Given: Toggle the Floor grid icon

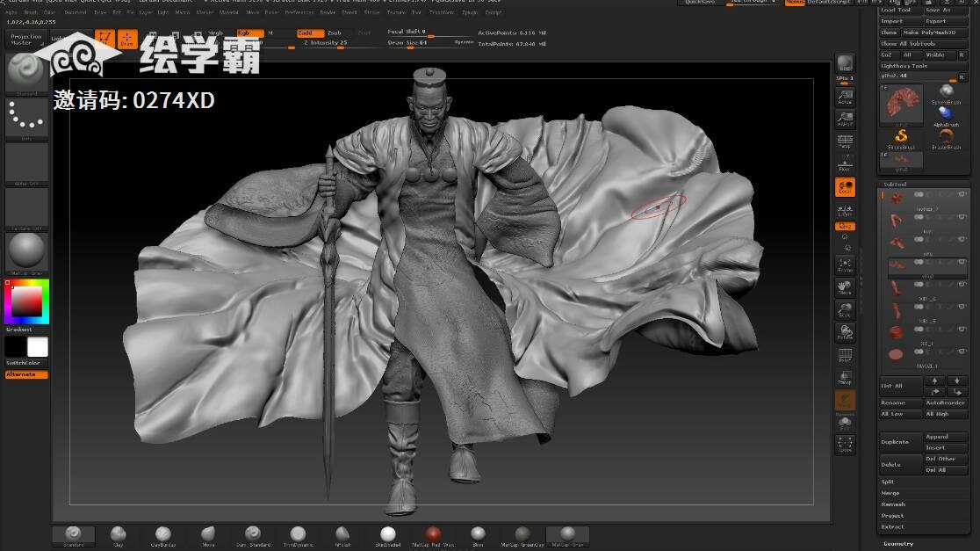Looking at the screenshot, I should [845, 163].
